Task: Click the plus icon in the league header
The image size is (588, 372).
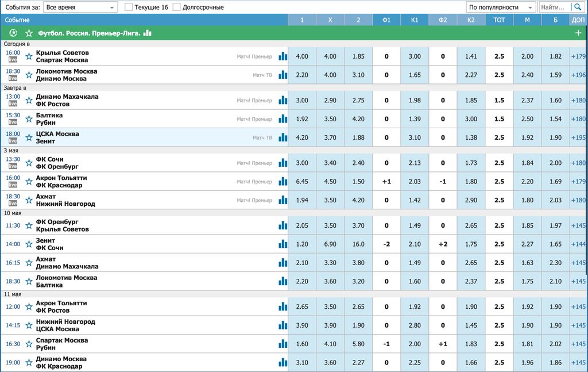Action: pyautogui.click(x=578, y=33)
